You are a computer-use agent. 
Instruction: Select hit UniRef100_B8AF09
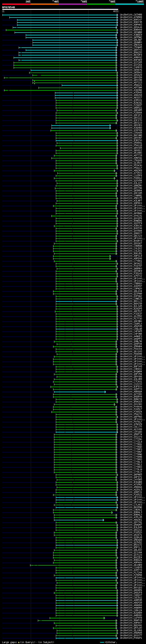(x=131, y=620)
